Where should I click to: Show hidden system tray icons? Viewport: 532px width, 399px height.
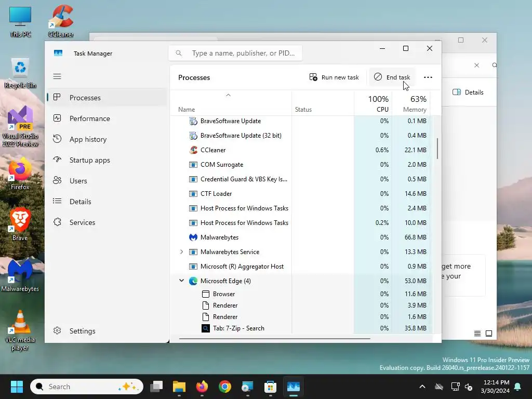[x=422, y=387]
